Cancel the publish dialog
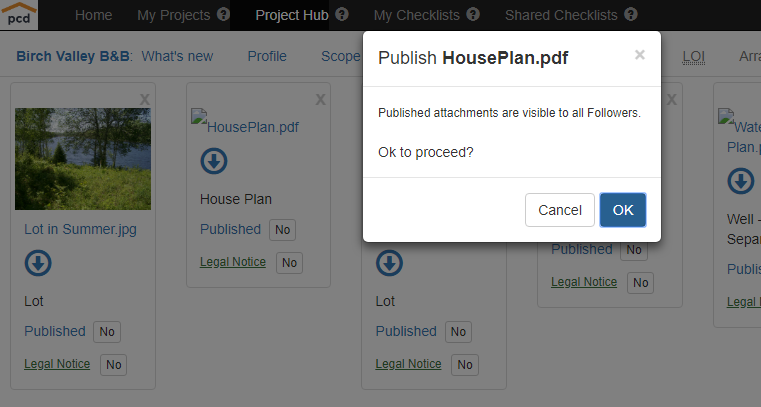Viewport: 761px width, 407px height. point(560,210)
